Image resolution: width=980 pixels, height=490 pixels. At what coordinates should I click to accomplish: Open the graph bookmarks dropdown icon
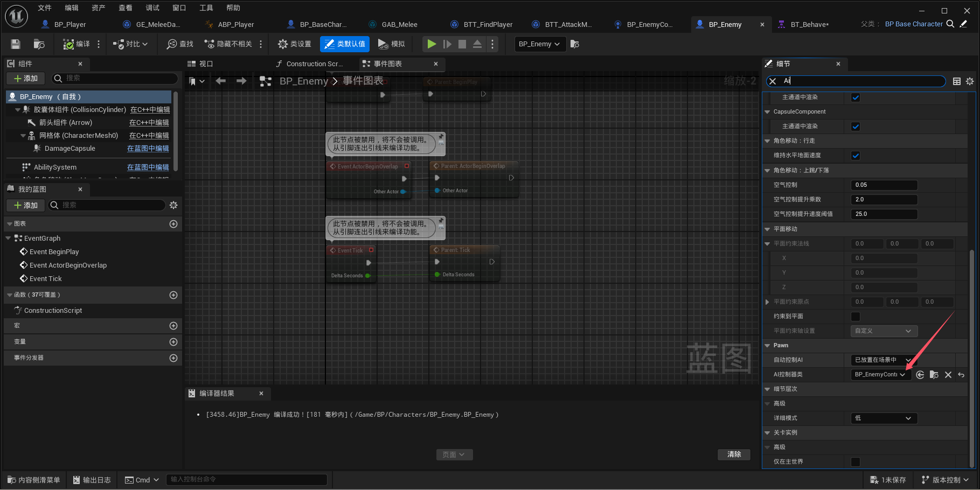[197, 81]
